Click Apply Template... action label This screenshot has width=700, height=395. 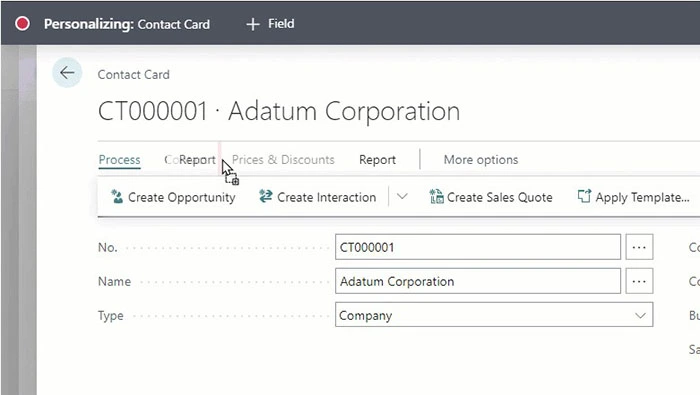click(642, 197)
